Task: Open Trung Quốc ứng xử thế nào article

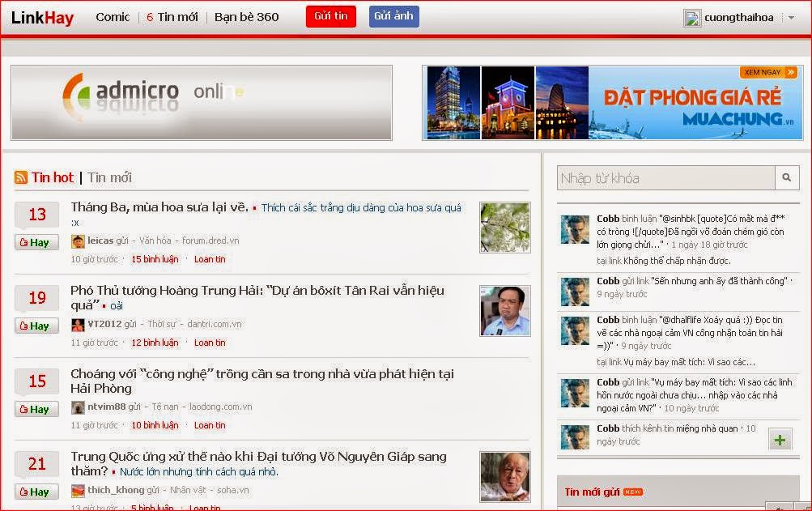Action: (x=258, y=463)
